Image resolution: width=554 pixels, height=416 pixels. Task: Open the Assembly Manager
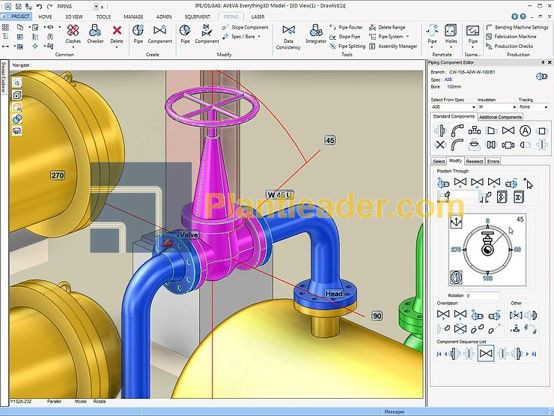tap(393, 46)
